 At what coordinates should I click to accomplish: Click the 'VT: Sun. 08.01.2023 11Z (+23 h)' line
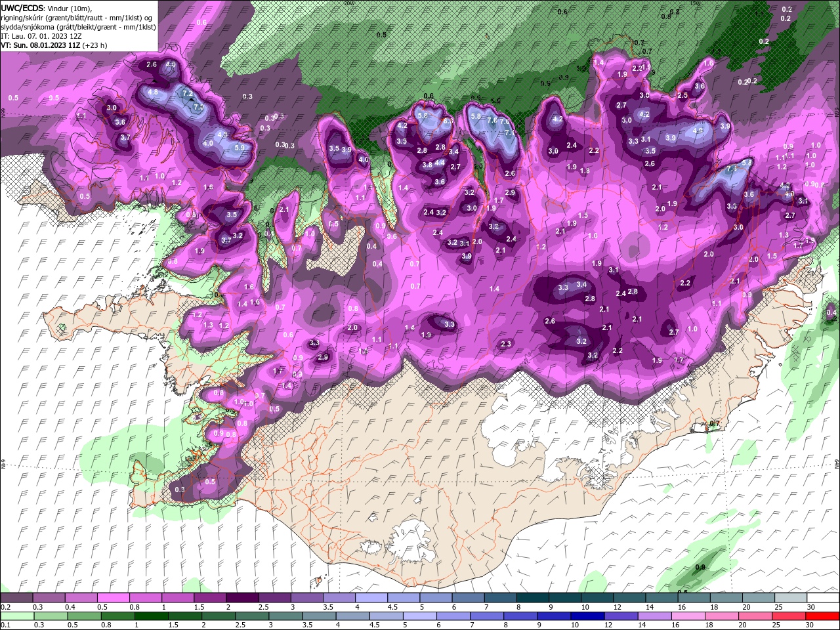(54, 45)
